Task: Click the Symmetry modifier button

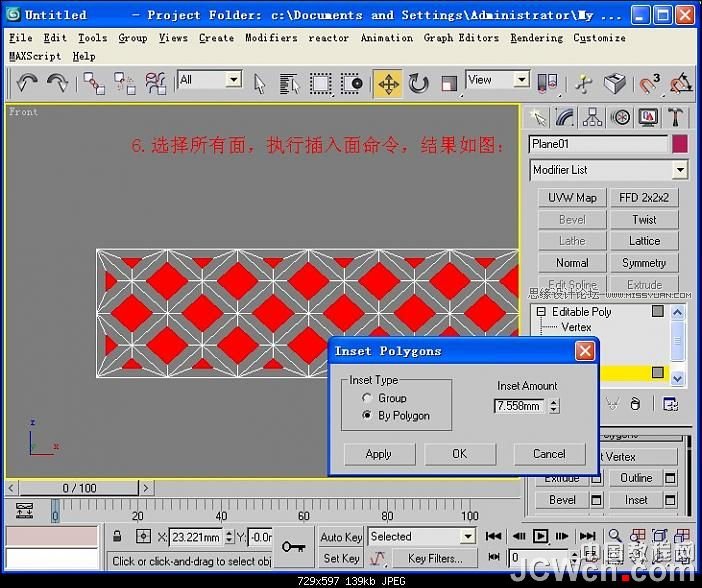Action: (x=644, y=263)
